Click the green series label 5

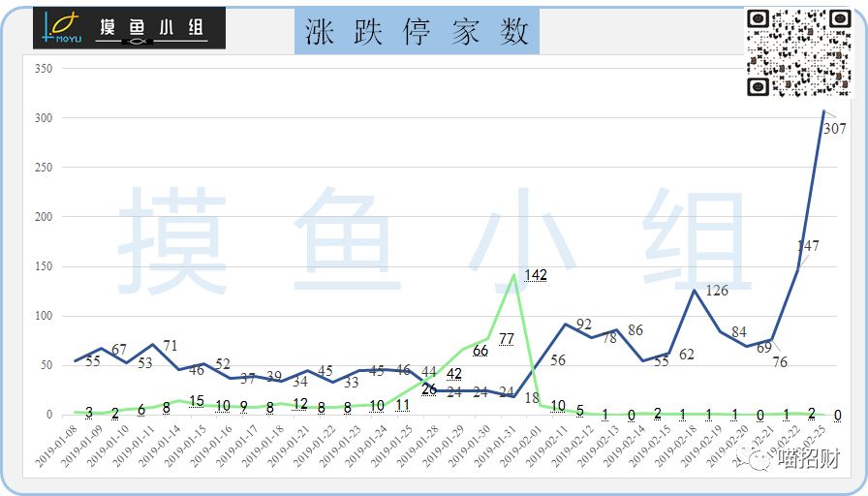579,411
